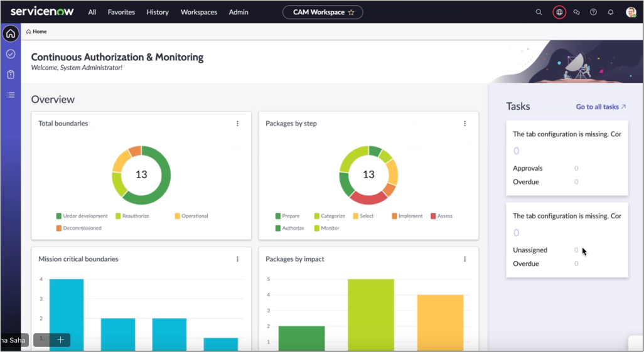Click the CAM Workspace favorite pill button

323,12
